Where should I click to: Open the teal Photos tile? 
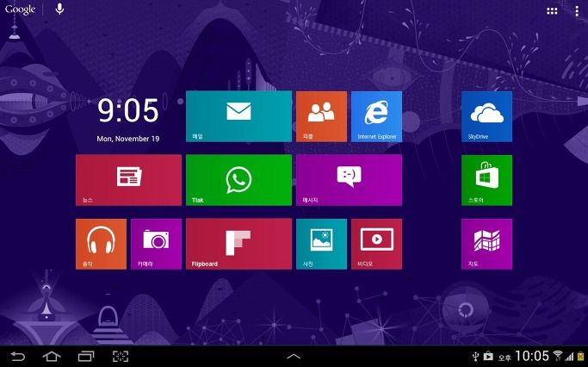(321, 244)
